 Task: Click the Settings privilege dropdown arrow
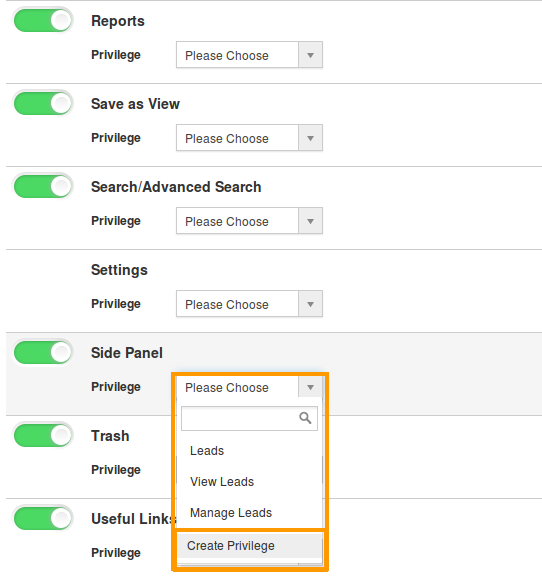pyautogui.click(x=310, y=304)
